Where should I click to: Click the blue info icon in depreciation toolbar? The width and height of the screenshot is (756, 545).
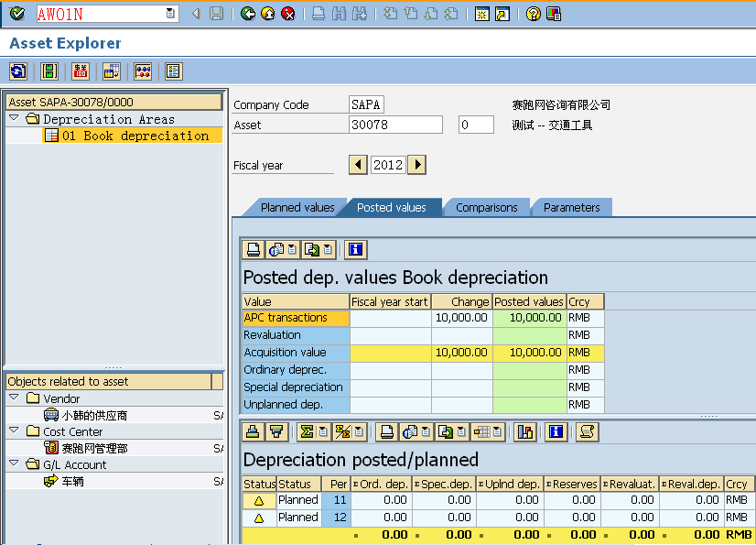pos(556,431)
